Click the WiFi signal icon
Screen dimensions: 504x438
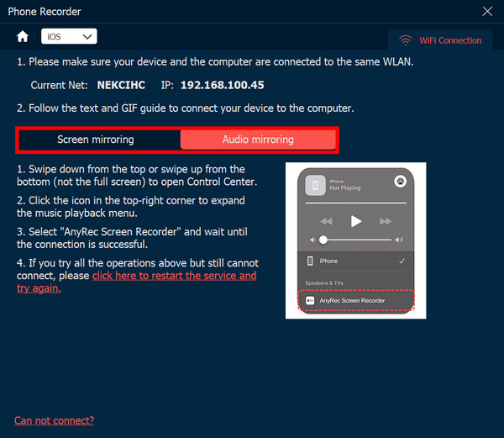click(x=406, y=40)
